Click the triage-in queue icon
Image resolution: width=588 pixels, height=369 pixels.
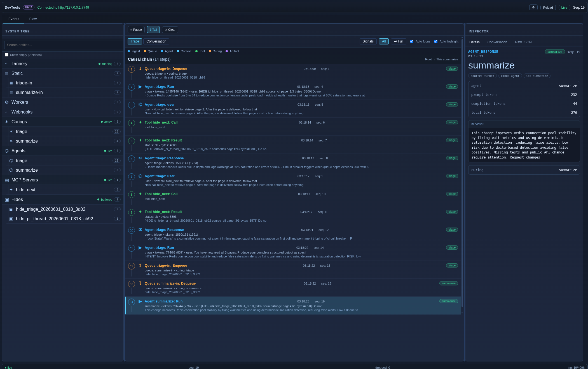coord(11,83)
